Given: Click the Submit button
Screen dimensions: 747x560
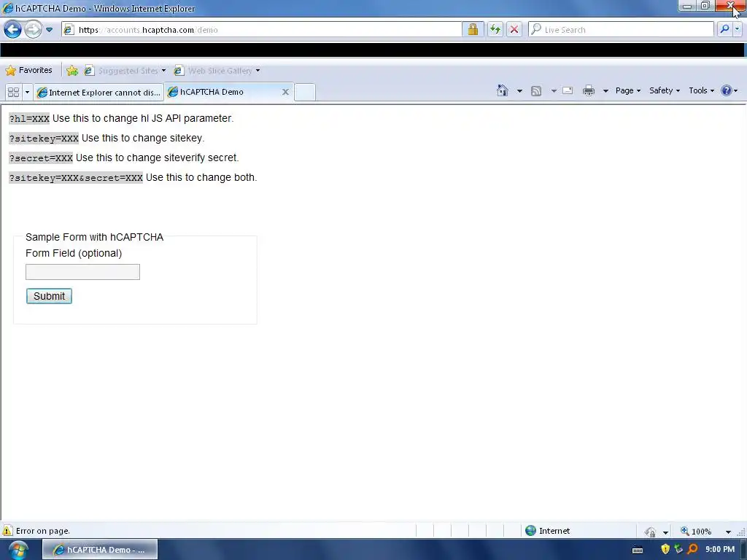Looking at the screenshot, I should click(49, 296).
